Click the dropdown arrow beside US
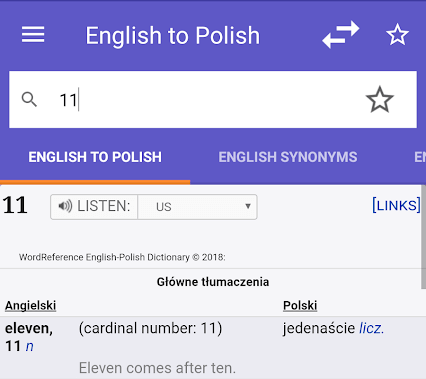 [x=248, y=206]
